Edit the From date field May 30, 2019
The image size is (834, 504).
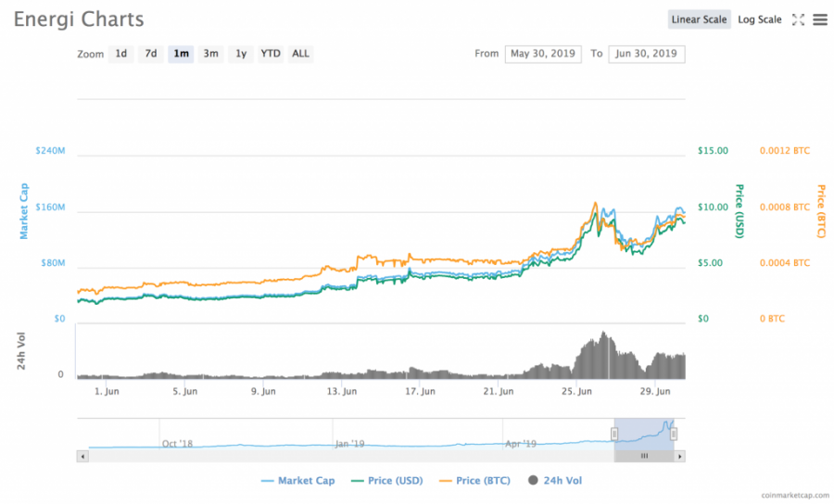click(543, 54)
